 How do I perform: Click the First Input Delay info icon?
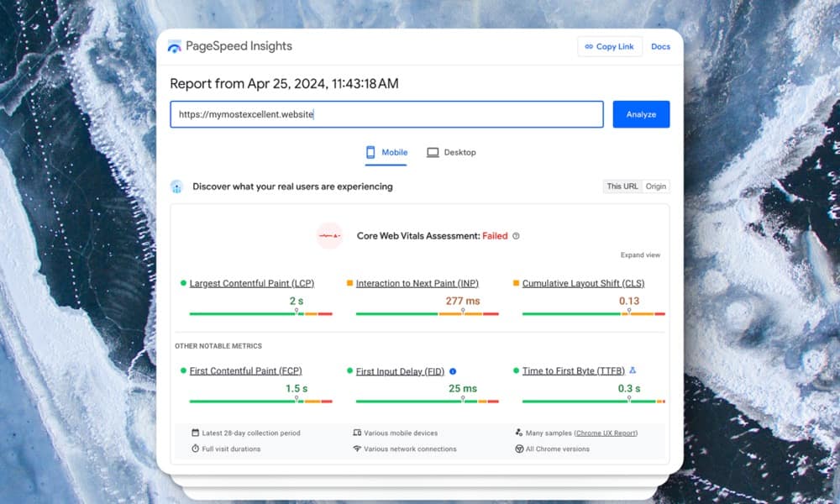pos(453,371)
